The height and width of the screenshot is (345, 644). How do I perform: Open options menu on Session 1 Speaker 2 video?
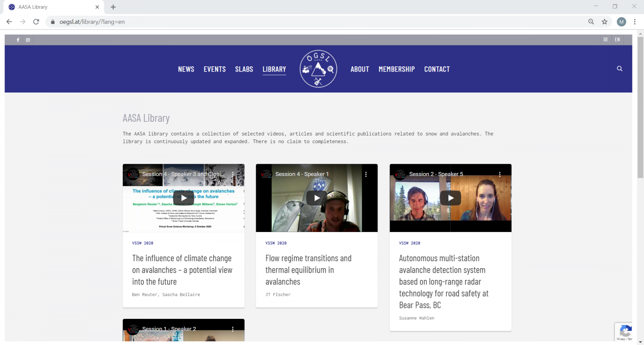point(233,329)
